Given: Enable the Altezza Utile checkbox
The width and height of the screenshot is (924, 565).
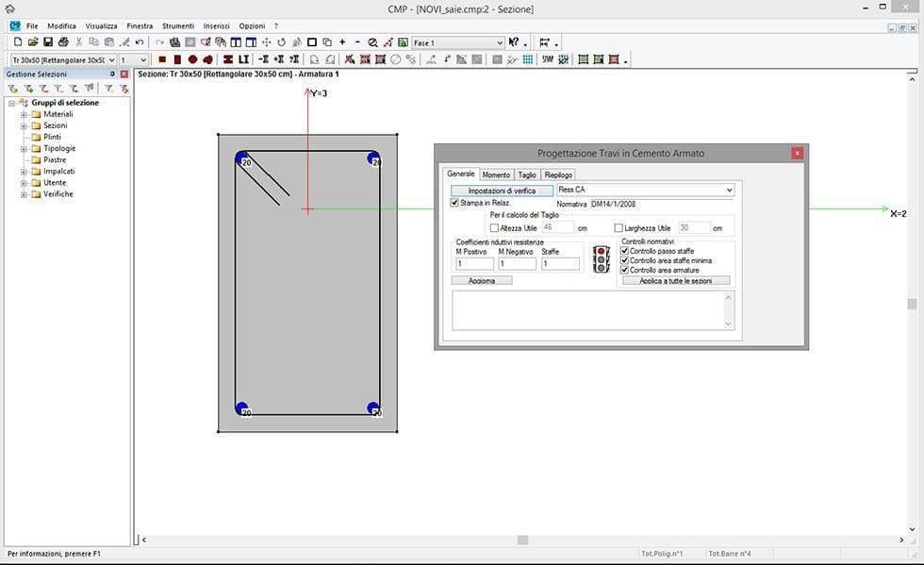Looking at the screenshot, I should (495, 227).
